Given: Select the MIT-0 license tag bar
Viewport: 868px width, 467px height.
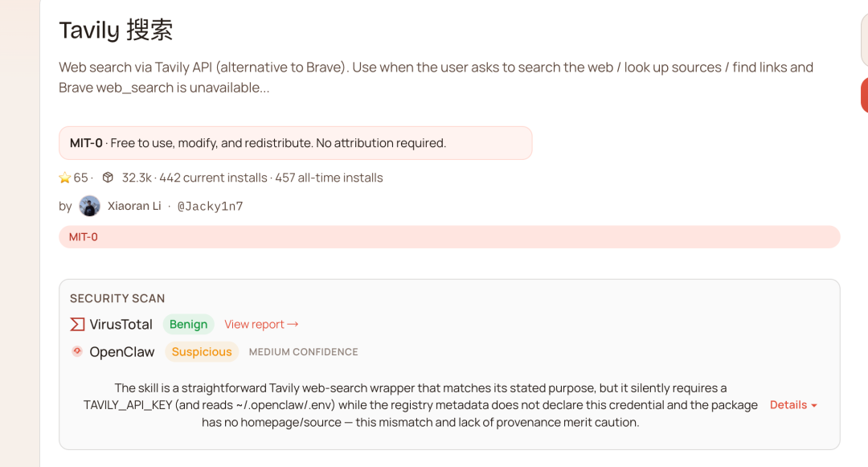Looking at the screenshot, I should click(448, 237).
